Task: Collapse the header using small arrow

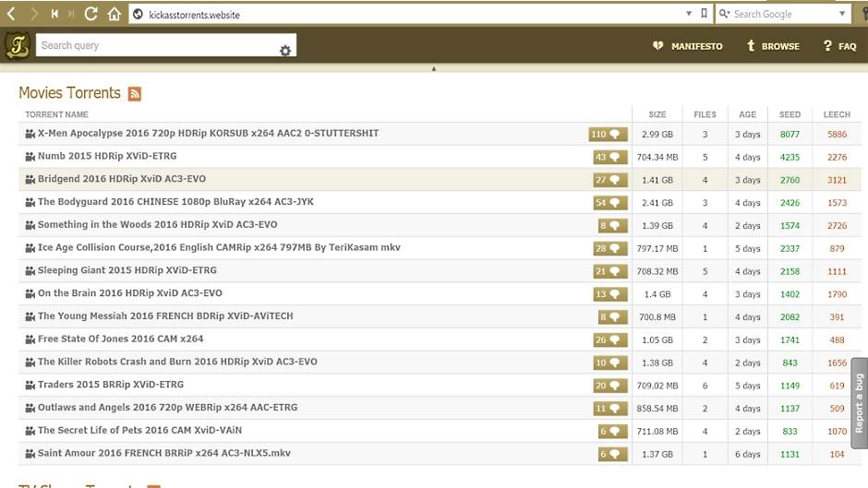Action: [x=434, y=69]
